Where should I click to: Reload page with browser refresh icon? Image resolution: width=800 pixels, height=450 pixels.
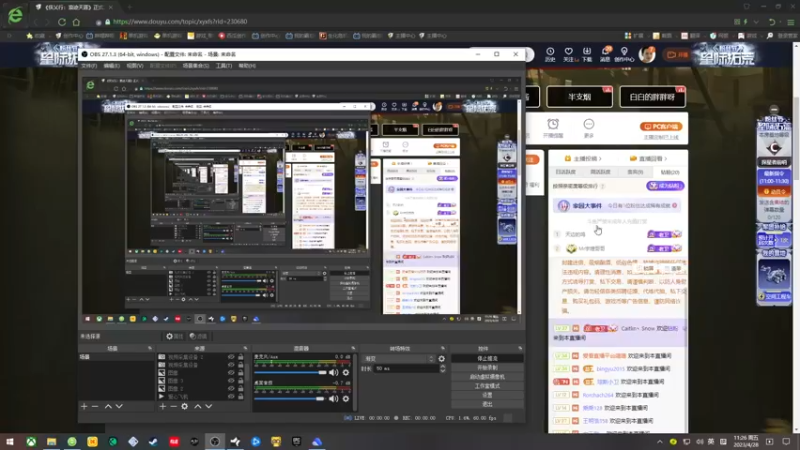(x=62, y=22)
